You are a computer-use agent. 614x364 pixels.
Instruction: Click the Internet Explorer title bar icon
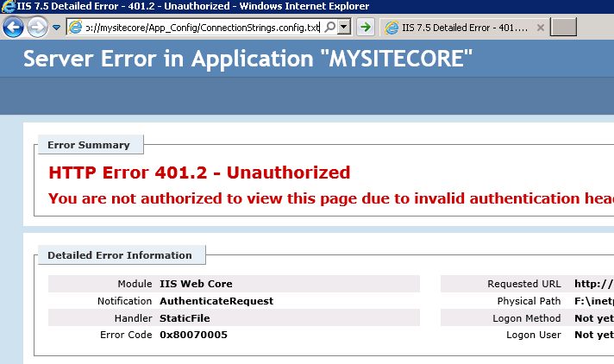[x=8, y=6]
